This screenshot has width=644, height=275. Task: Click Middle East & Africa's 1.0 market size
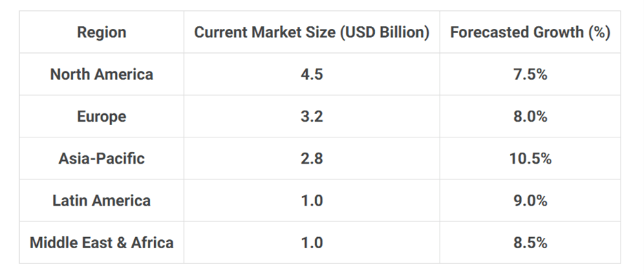(x=312, y=243)
